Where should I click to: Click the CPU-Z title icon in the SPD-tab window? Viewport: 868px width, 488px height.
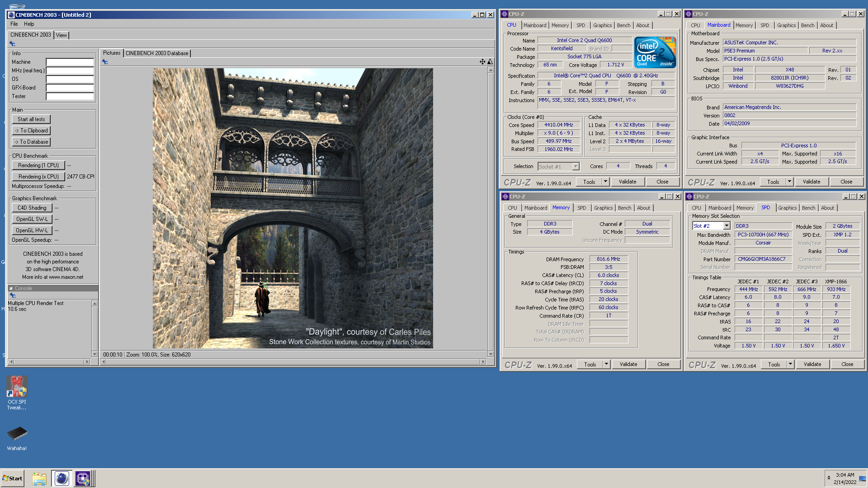click(689, 197)
